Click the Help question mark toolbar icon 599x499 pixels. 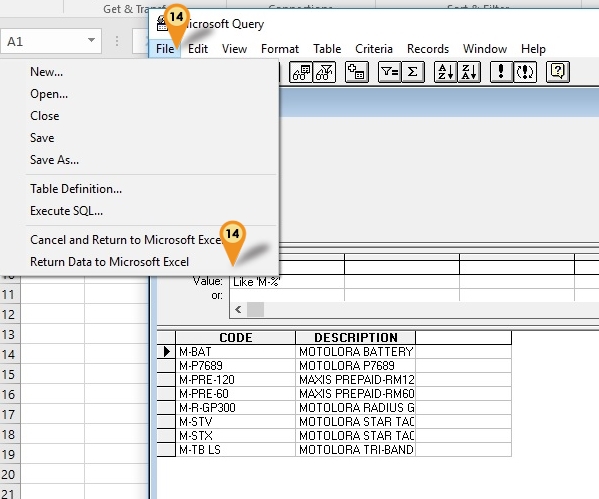(558, 72)
